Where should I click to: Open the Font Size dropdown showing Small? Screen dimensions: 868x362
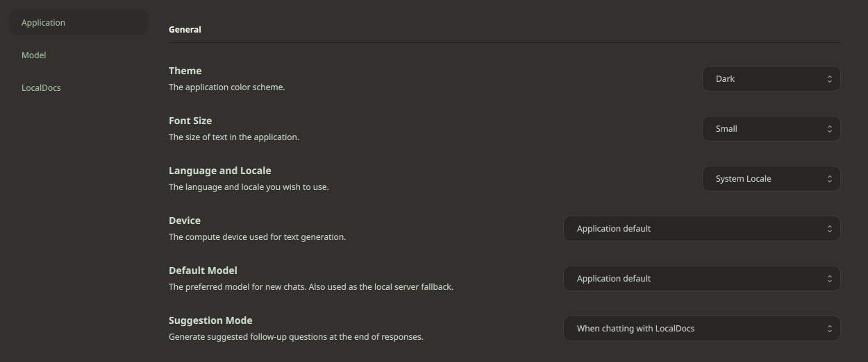[x=771, y=129]
